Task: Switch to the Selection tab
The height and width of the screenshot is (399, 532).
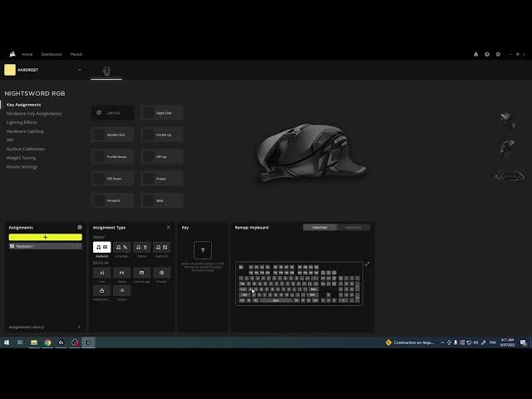Action: click(x=320, y=227)
